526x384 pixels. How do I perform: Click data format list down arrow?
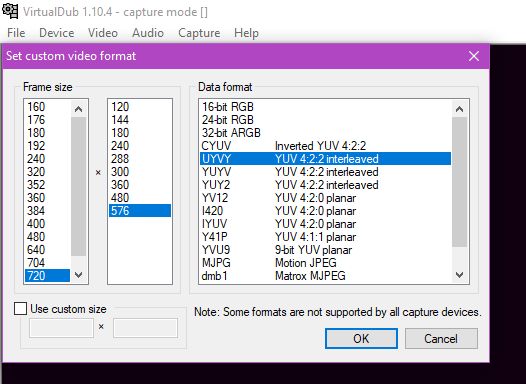tap(459, 275)
